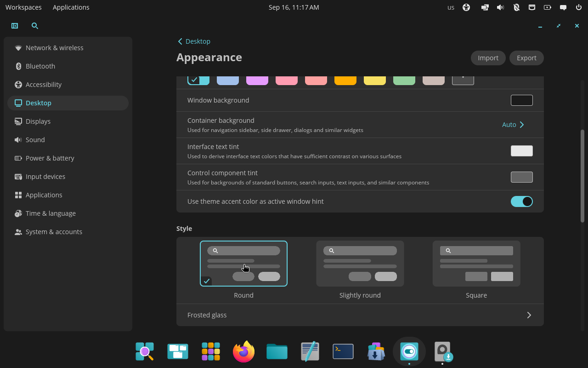
Task: Toggle the sidebar navigation panel icon
Action: coord(15,26)
